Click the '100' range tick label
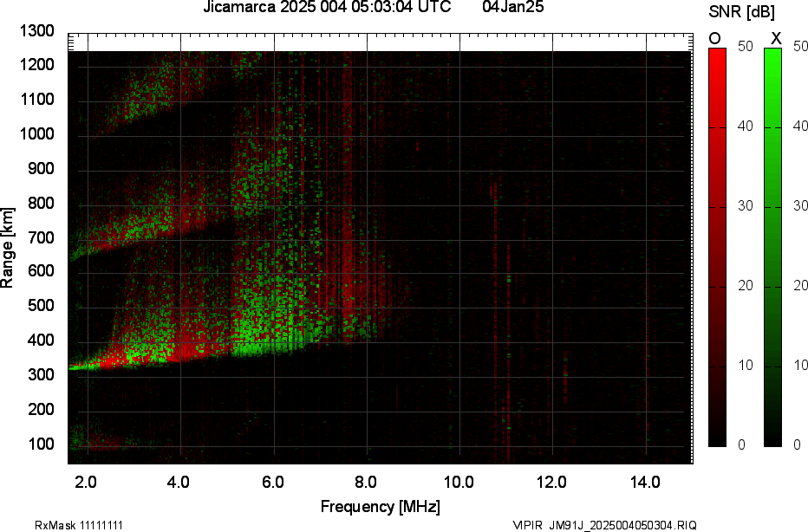This screenshot has height=532, width=808. [x=41, y=444]
